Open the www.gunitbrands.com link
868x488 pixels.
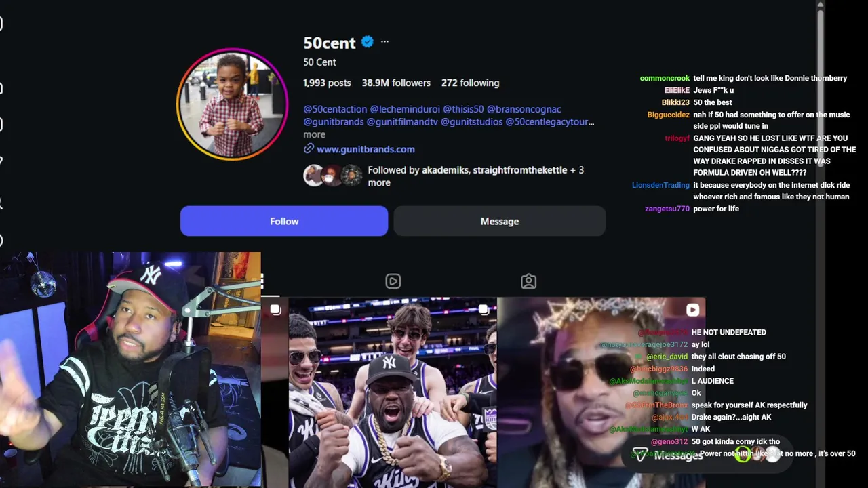tap(366, 149)
